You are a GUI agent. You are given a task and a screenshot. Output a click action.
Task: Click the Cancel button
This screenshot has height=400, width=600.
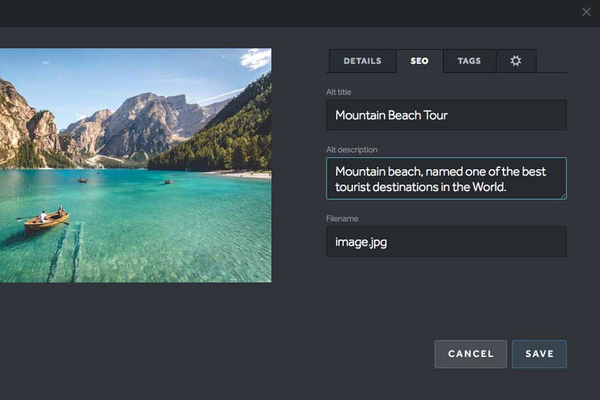coord(471,354)
